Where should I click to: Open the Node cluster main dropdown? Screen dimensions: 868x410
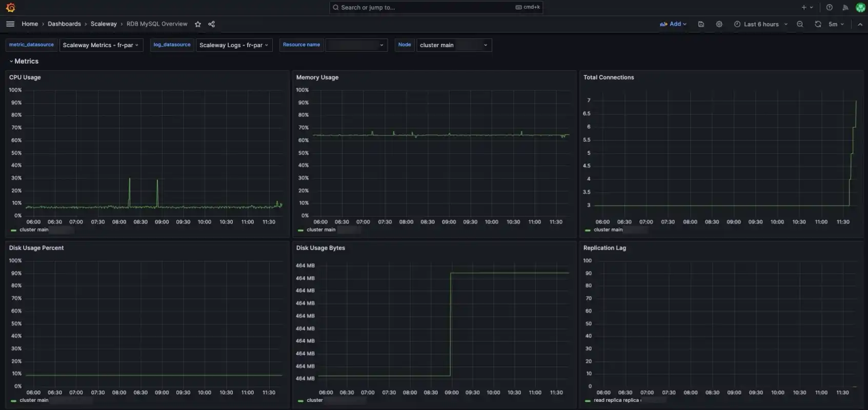click(x=454, y=45)
